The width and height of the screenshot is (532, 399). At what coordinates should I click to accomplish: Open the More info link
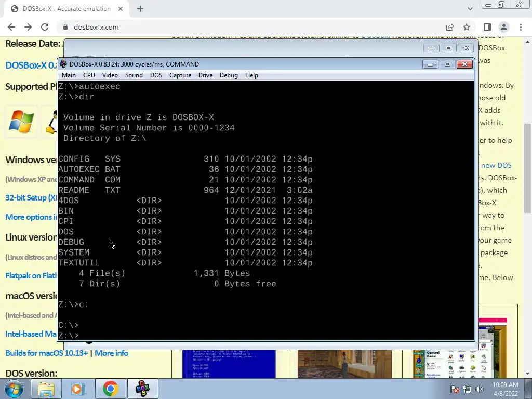tap(111, 353)
